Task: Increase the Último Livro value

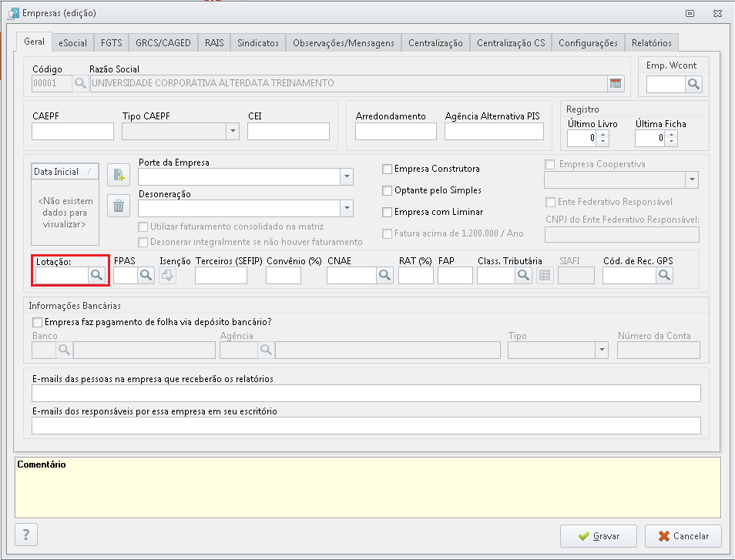Action: pyautogui.click(x=602, y=135)
